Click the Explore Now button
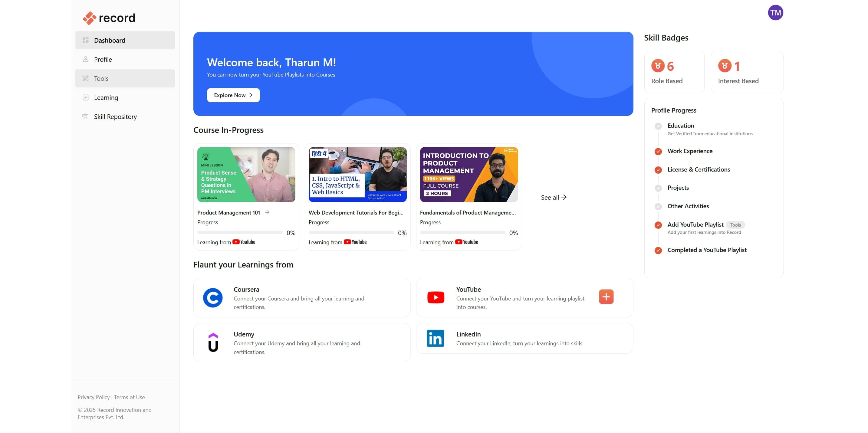Image resolution: width=868 pixels, height=433 pixels. [x=233, y=95]
